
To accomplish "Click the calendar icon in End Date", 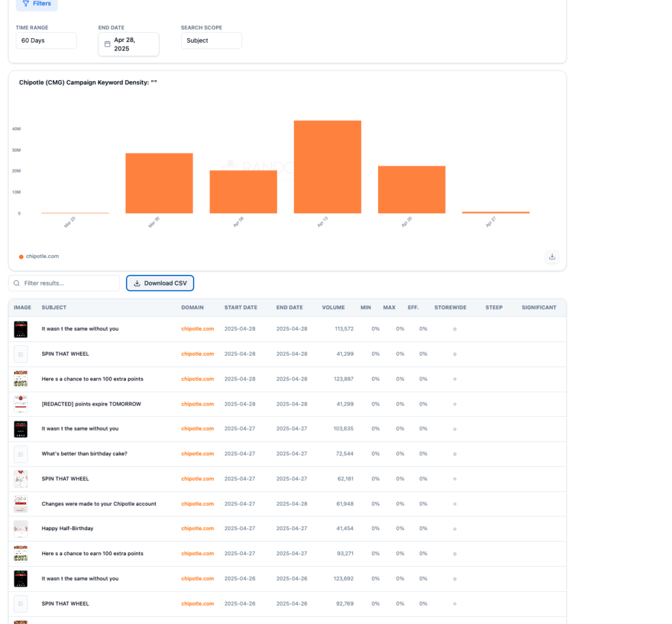I will (x=108, y=44).
